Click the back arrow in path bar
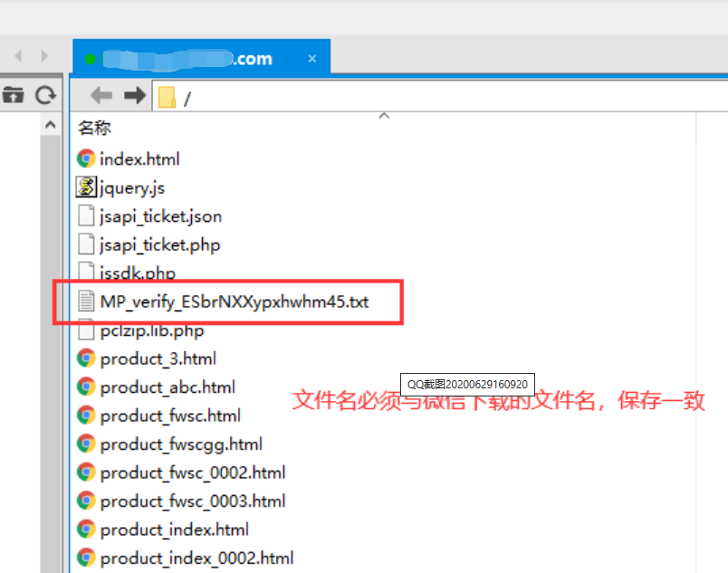Screen dimensions: 728x573 point(101,96)
